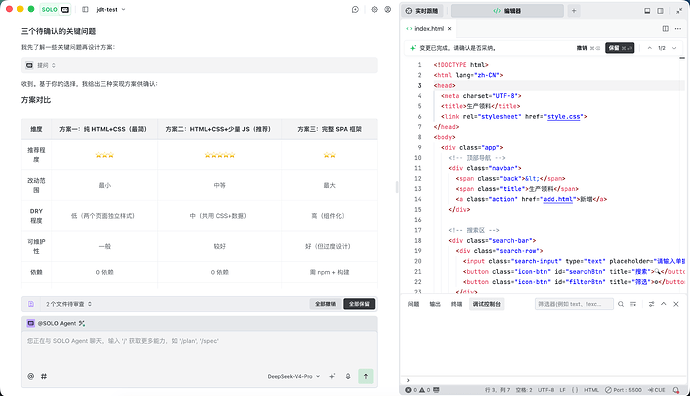Click the microphone voice input icon
690x396 pixels.
(348, 376)
